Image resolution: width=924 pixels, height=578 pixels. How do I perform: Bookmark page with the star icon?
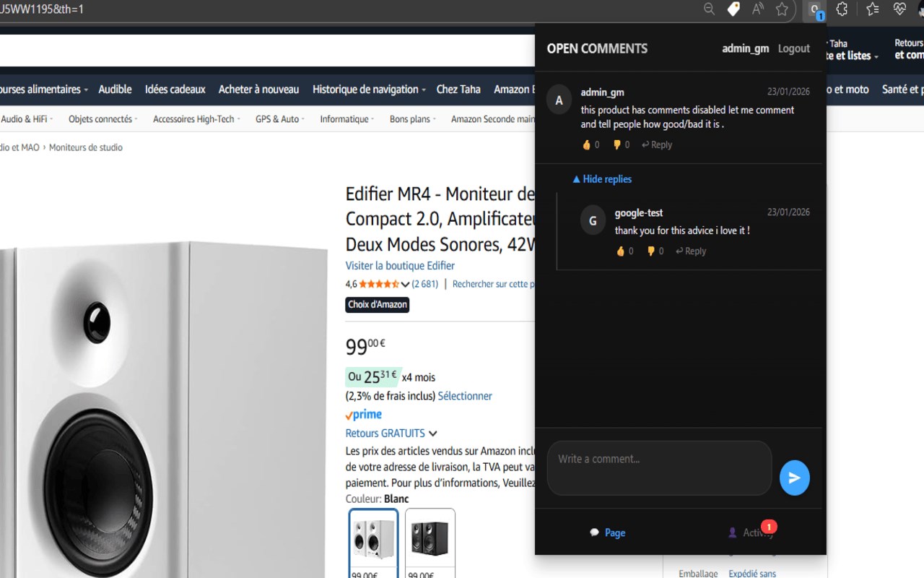point(782,9)
